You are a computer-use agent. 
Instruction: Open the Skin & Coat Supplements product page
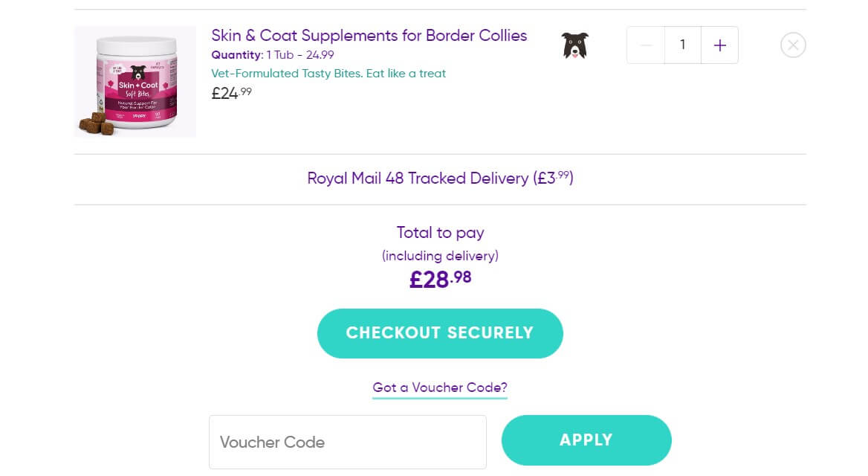pyautogui.click(x=369, y=35)
